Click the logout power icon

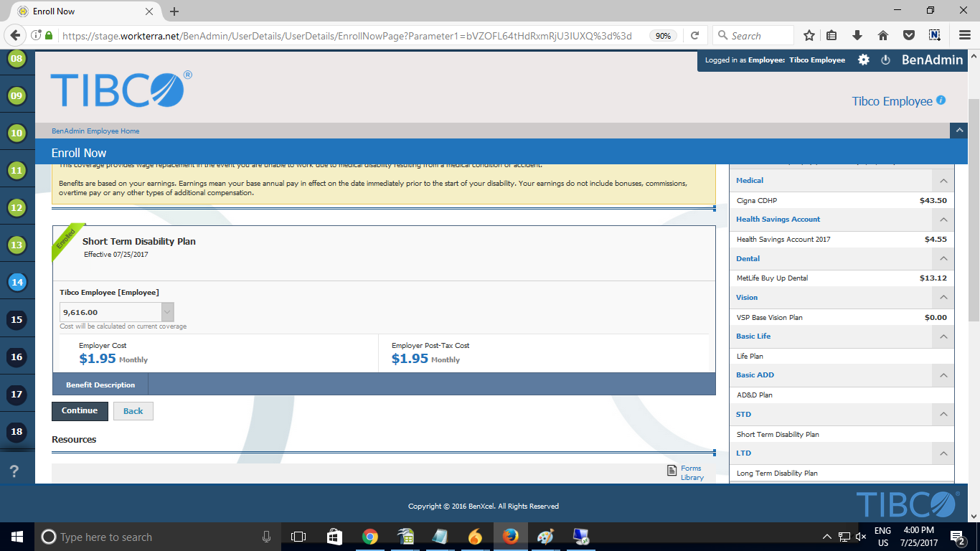coord(885,60)
